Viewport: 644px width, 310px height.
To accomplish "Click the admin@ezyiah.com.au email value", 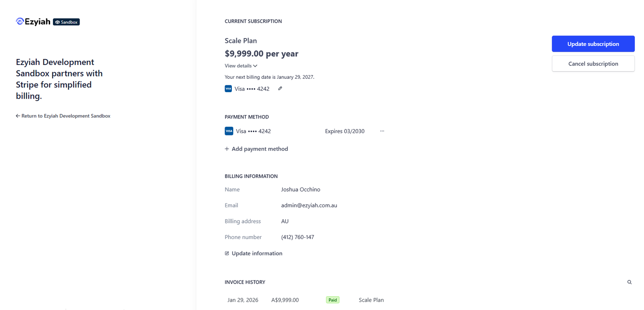I will tap(309, 205).
